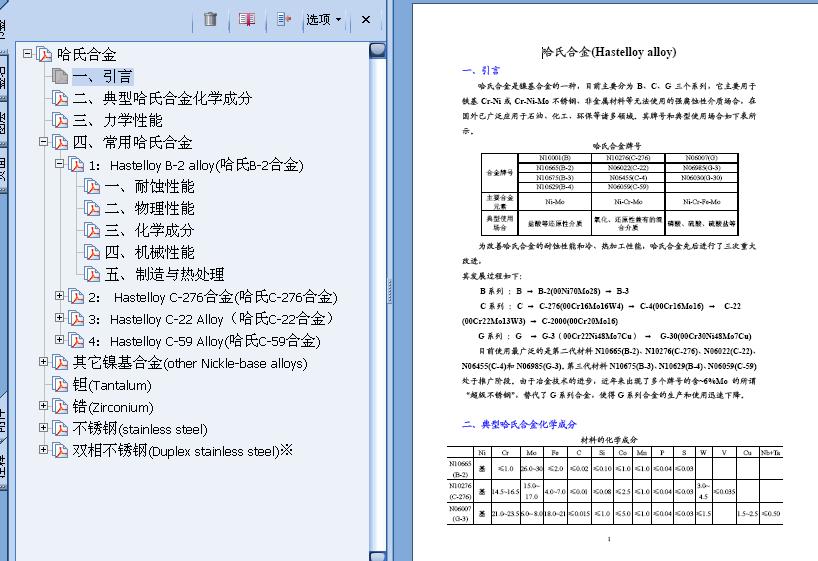This screenshot has width=818, height=561.
Task: Click the expand current bookmark icon
Action: (x=284, y=20)
